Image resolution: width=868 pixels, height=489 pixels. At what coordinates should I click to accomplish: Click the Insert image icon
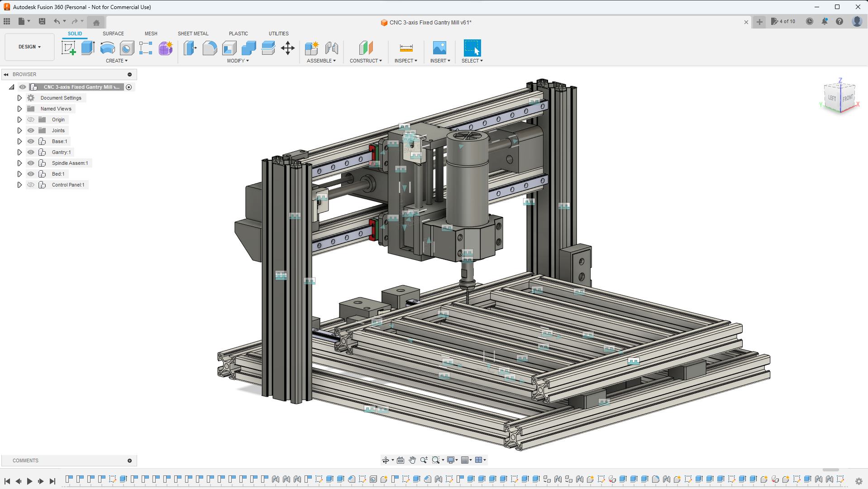tap(439, 48)
